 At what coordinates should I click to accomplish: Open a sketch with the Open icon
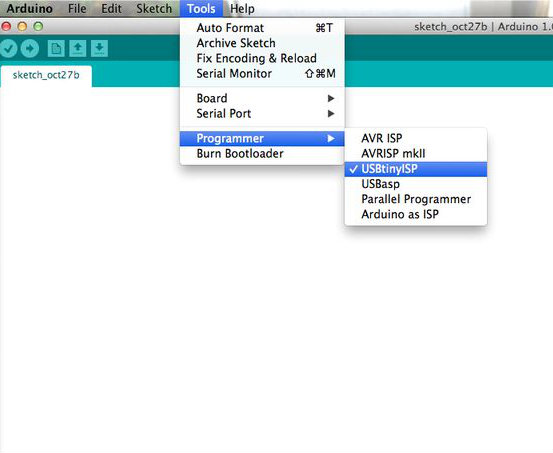(x=78, y=48)
